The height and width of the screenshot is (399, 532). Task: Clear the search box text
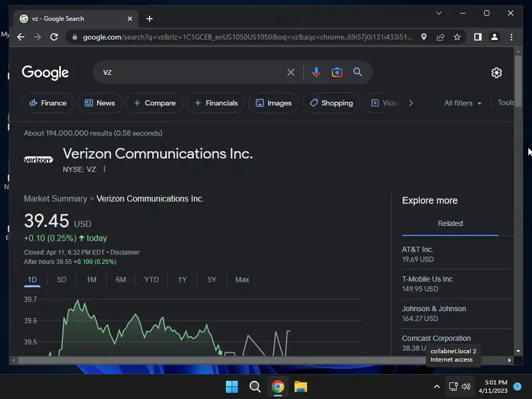(291, 72)
